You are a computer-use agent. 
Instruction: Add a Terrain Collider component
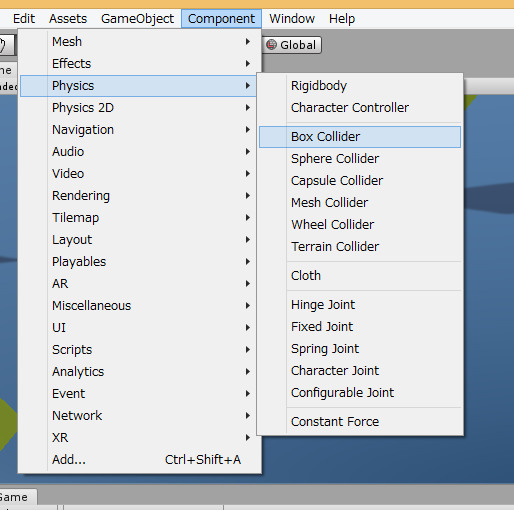click(x=360, y=247)
